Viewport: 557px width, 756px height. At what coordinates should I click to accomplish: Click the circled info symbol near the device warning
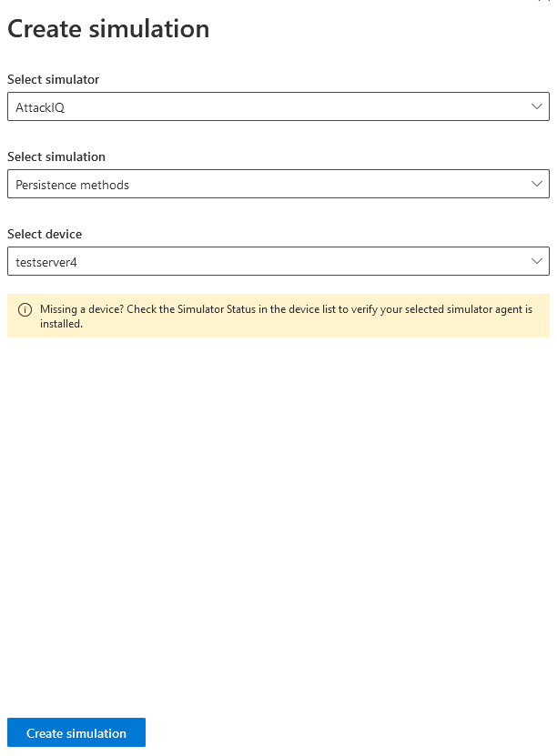click(x=23, y=309)
